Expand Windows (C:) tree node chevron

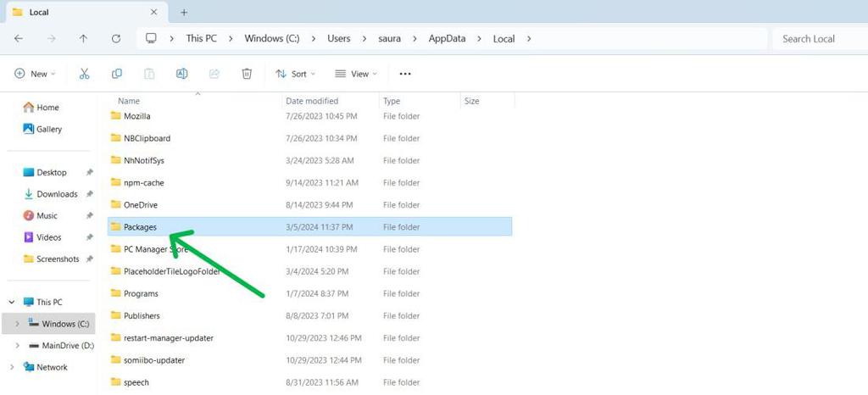pos(17,324)
